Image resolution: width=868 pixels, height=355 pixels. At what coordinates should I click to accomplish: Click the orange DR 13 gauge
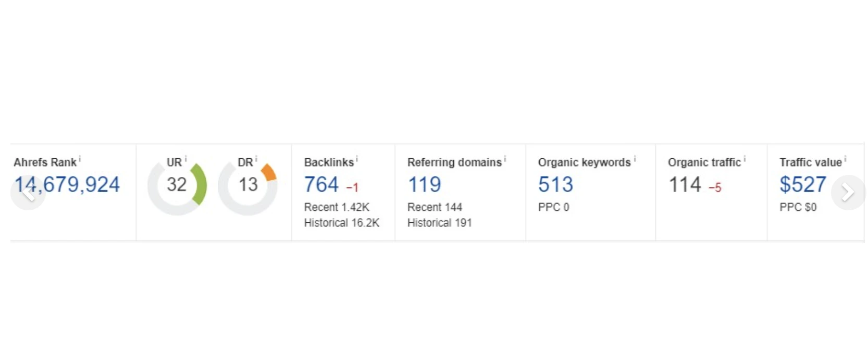tap(248, 185)
